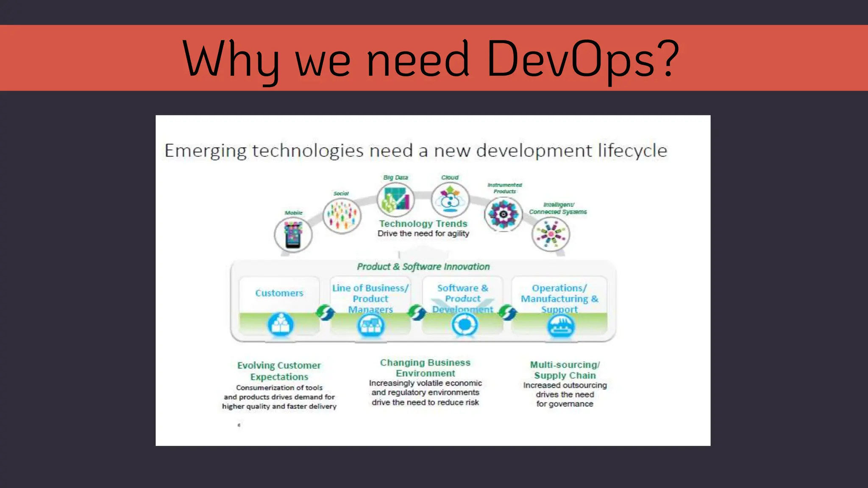The height and width of the screenshot is (488, 868).
Task: Click the 'Customers' box label
Action: tap(279, 293)
